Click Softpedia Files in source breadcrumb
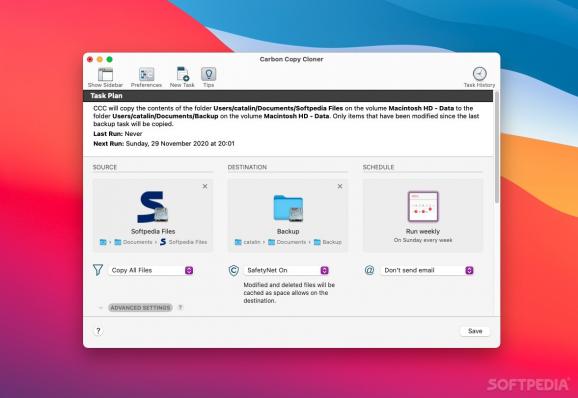Viewport: 578px width, 398px height. [184, 242]
